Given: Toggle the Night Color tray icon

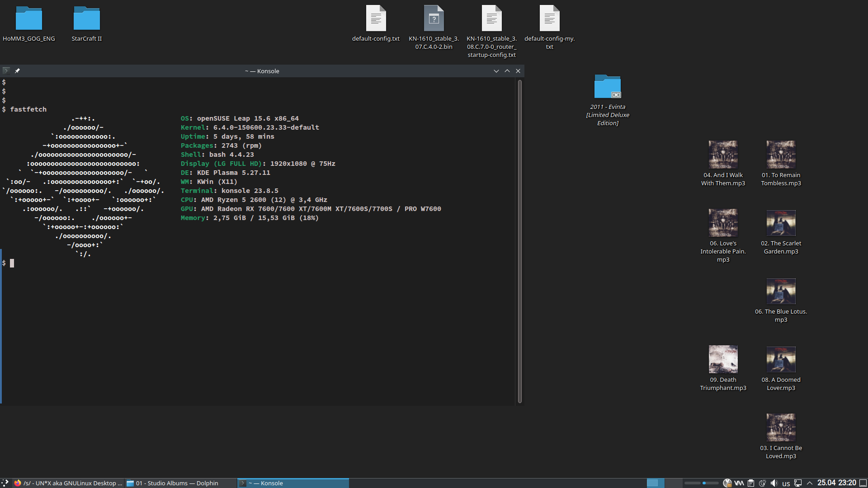Looking at the screenshot, I should (x=762, y=483).
